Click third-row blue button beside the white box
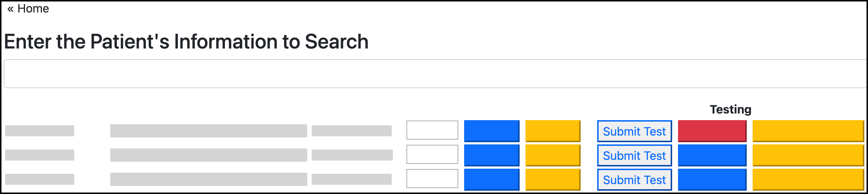868x194 pixels. 492,179
